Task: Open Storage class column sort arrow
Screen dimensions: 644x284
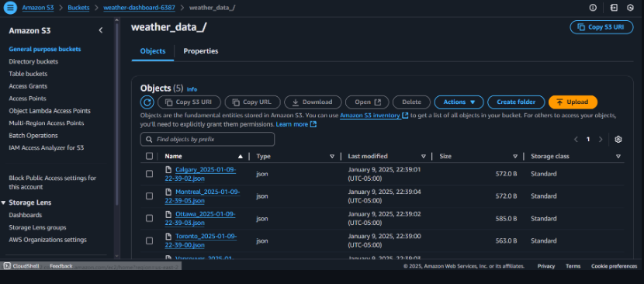Action: pyautogui.click(x=618, y=157)
